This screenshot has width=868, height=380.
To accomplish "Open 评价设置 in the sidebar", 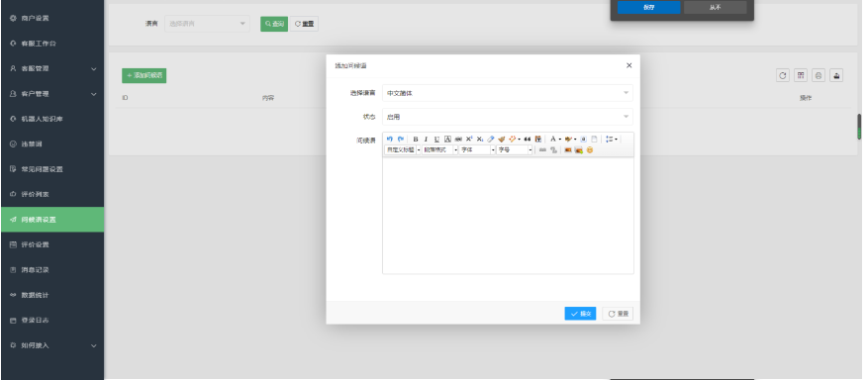I will tap(52, 244).
